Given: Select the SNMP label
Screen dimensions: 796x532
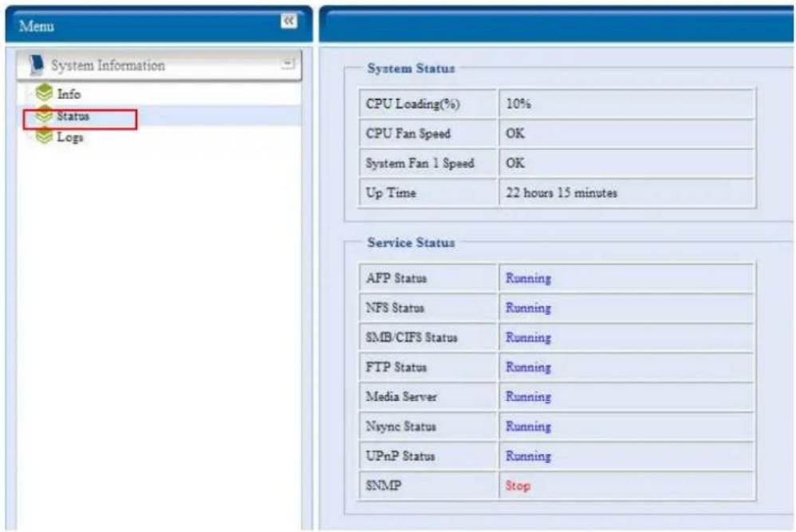Looking at the screenshot, I should point(384,486).
